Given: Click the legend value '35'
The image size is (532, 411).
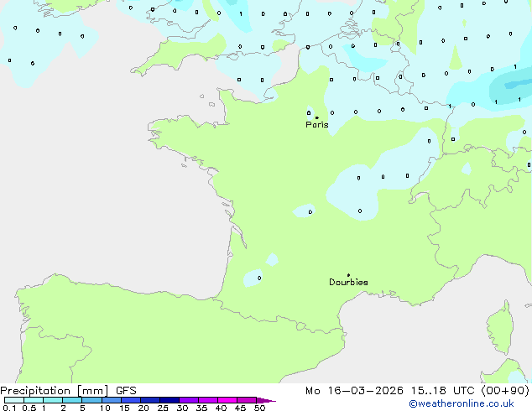Looking at the screenshot, I should 201,408.
